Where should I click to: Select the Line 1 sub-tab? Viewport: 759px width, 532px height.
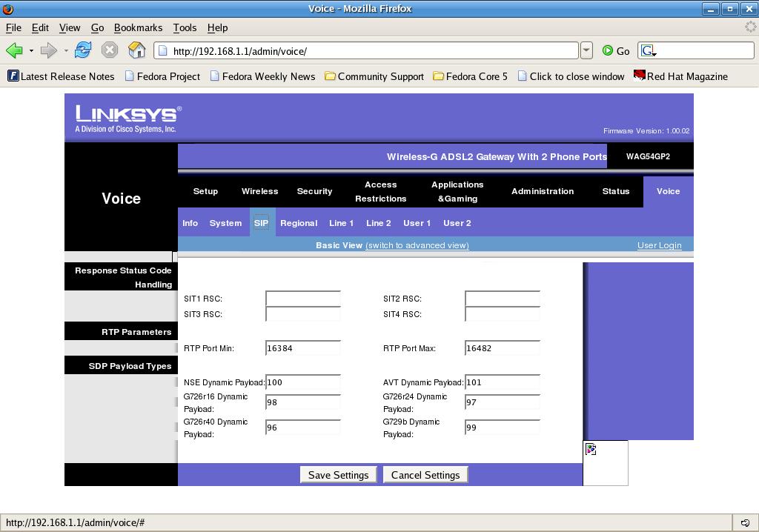(341, 223)
